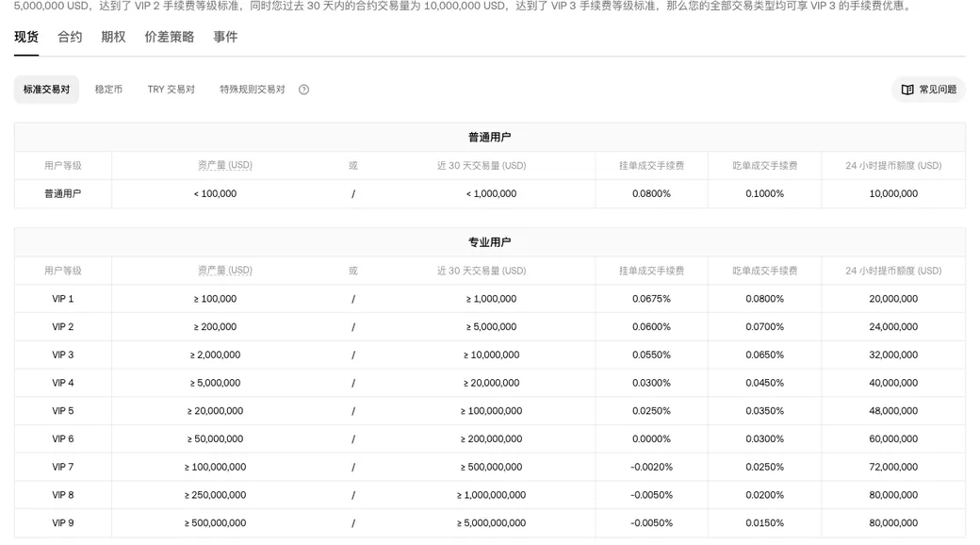Click the VIP 7 row label

[x=62, y=467]
